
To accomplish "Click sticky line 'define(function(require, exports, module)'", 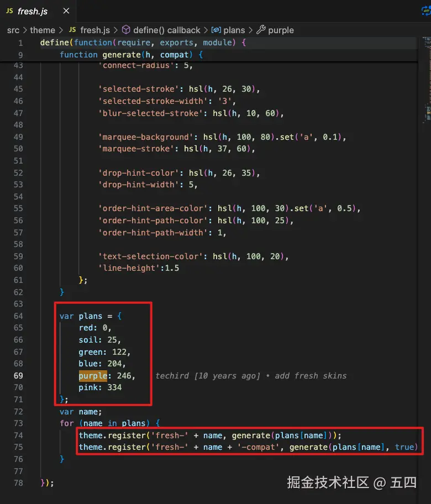I will point(143,43).
